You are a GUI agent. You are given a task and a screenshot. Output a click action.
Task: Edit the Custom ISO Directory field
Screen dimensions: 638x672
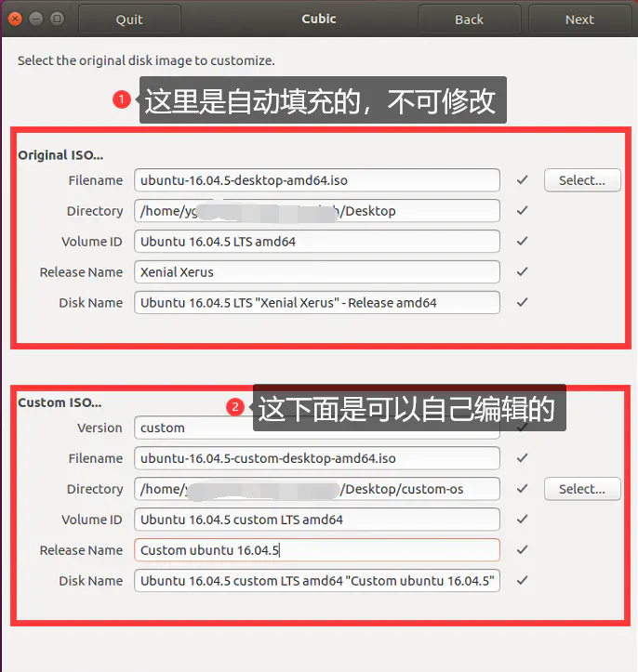coord(317,489)
